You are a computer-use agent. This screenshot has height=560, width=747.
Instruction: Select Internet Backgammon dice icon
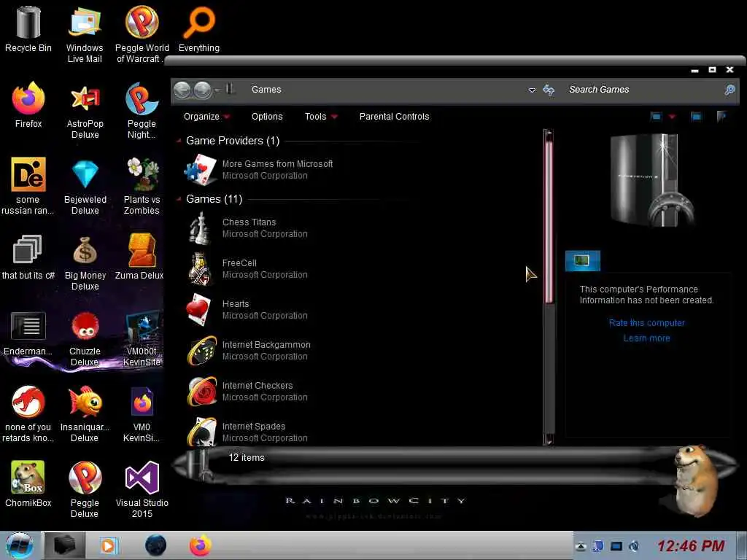[x=201, y=351]
